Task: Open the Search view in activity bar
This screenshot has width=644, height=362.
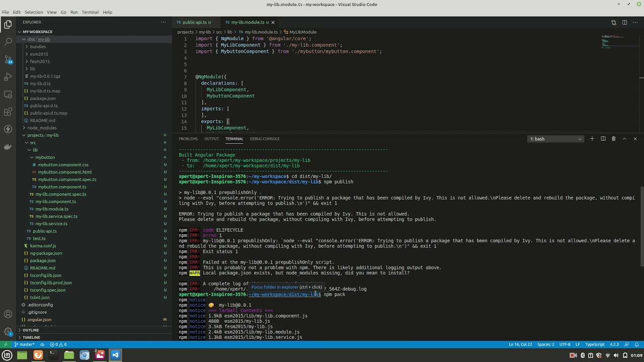Action: [8, 42]
